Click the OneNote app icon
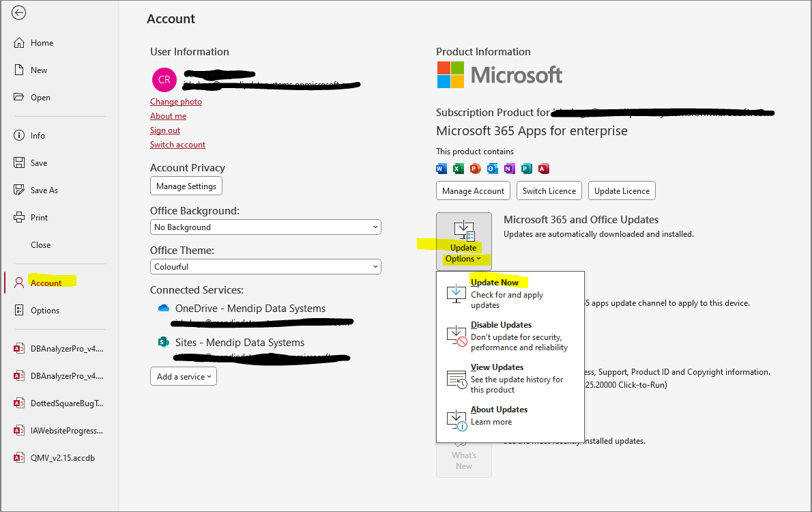The image size is (812, 512). (x=510, y=169)
